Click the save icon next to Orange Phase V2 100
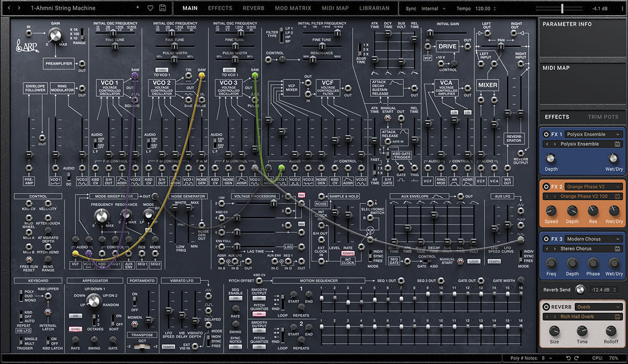The height and width of the screenshot is (364, 628). pos(618,196)
